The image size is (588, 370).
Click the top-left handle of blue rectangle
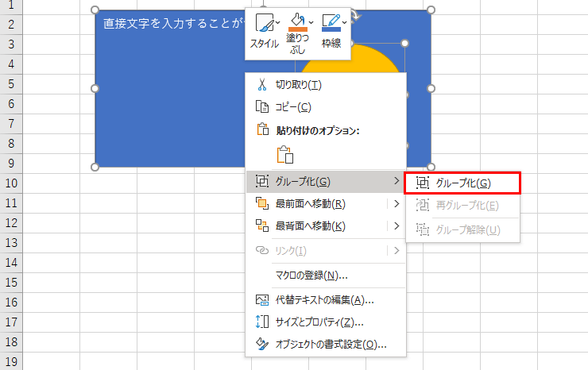click(95, 10)
